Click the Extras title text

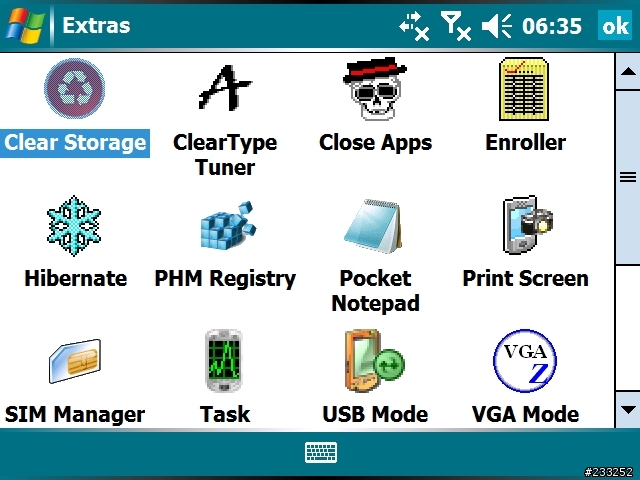pyautogui.click(x=96, y=26)
